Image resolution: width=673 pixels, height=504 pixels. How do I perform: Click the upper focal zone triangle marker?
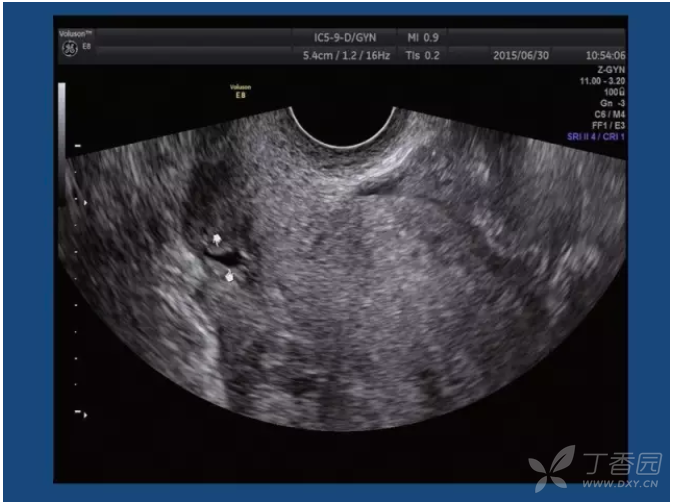point(85,203)
